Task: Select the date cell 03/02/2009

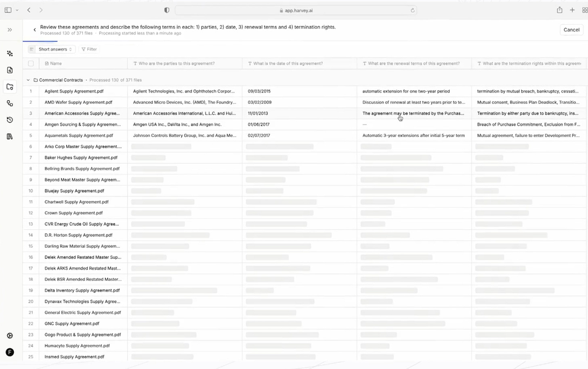Action: [300, 102]
